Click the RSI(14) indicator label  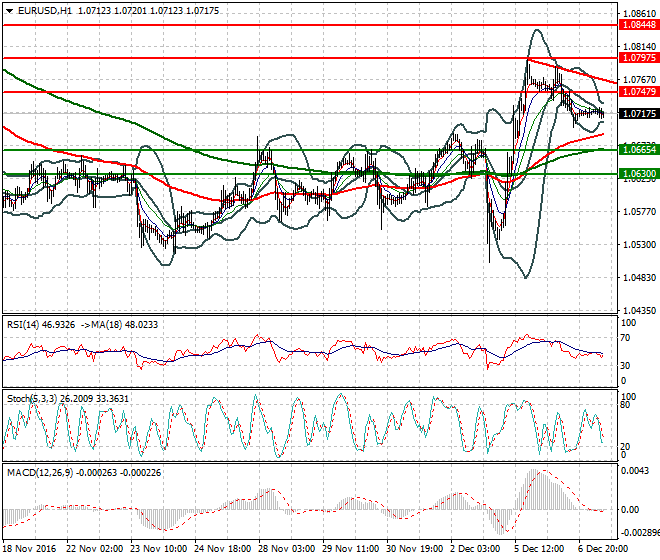(23, 325)
